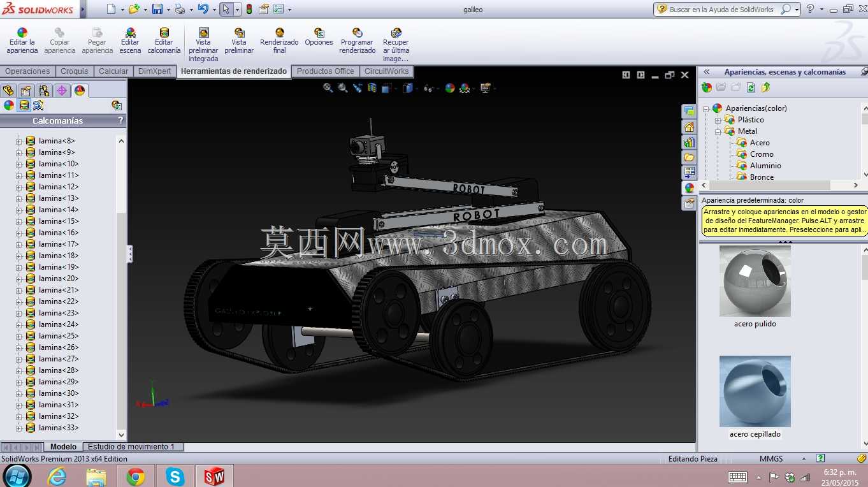This screenshot has width=868, height=487.
Task: Open Google Chrome from the taskbar
Action: coord(135,476)
